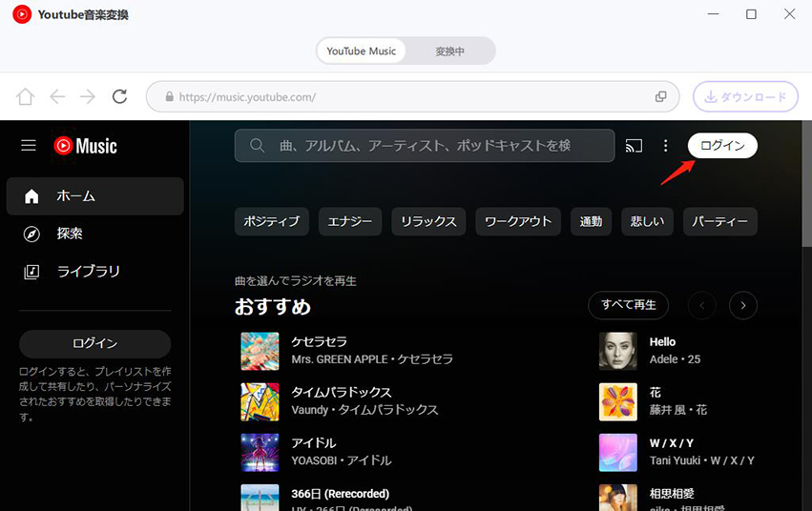Screen dimensions: 812x511
Task: Select the 悲しい mood chip
Action: click(647, 221)
